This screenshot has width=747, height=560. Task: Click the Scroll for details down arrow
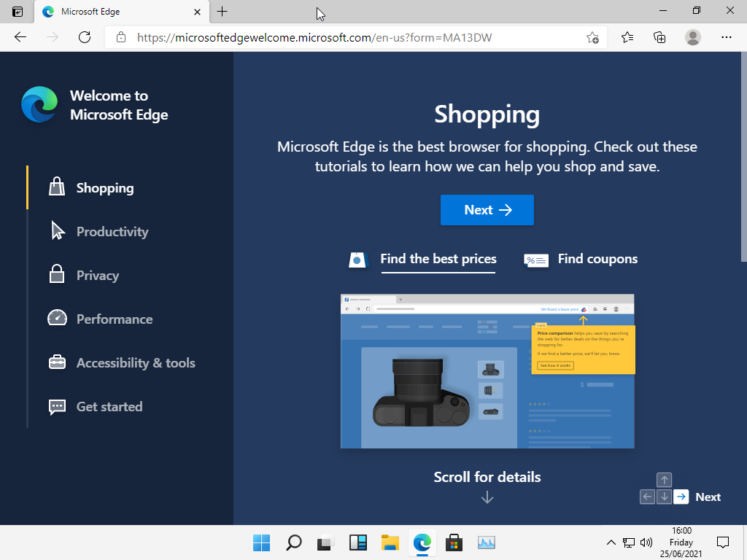coord(487,497)
